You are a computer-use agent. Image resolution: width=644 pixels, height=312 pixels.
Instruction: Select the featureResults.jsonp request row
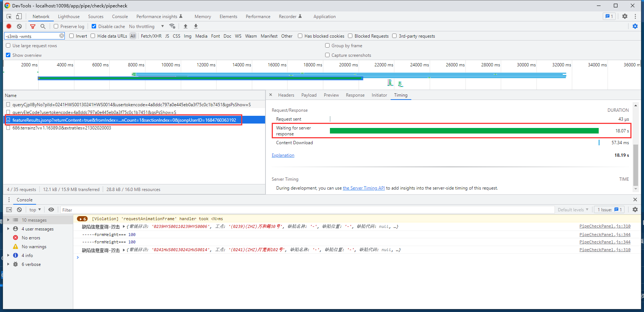coord(134,120)
